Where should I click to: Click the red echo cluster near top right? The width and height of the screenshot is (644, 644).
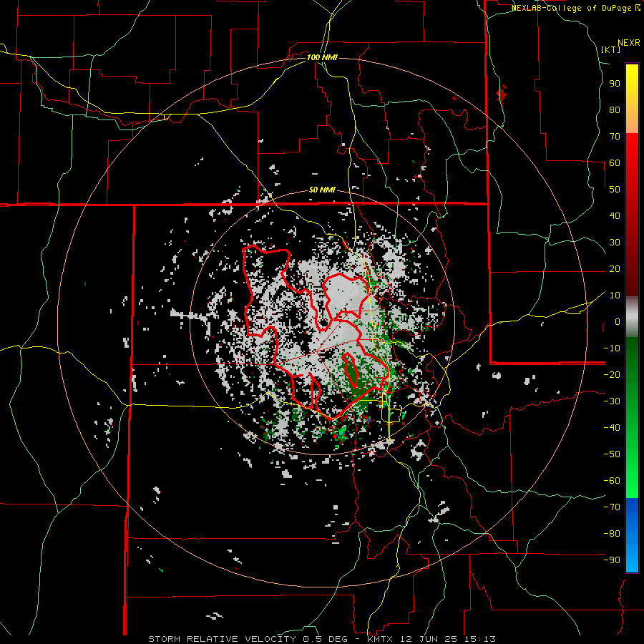point(502,93)
